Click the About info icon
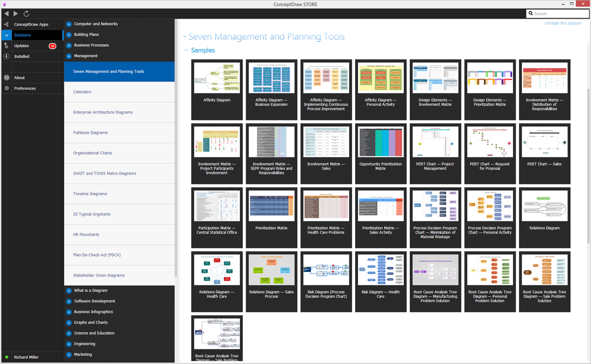 (6, 78)
